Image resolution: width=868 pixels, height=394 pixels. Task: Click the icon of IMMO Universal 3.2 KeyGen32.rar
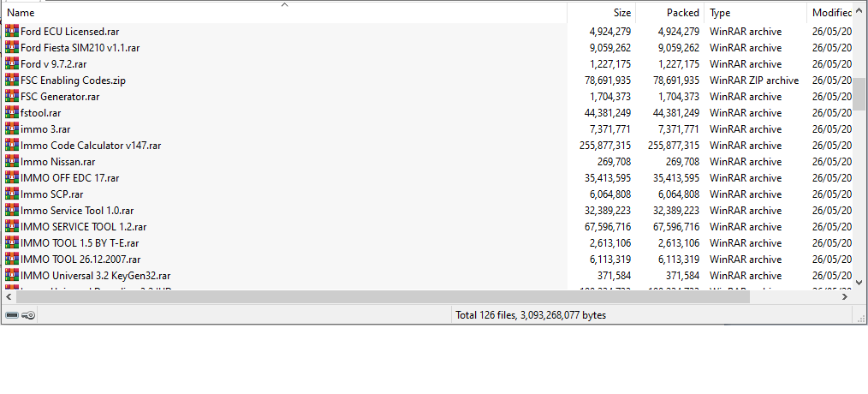12,275
